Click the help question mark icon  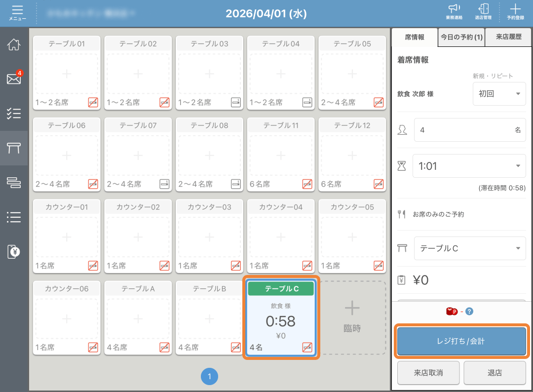(x=469, y=312)
